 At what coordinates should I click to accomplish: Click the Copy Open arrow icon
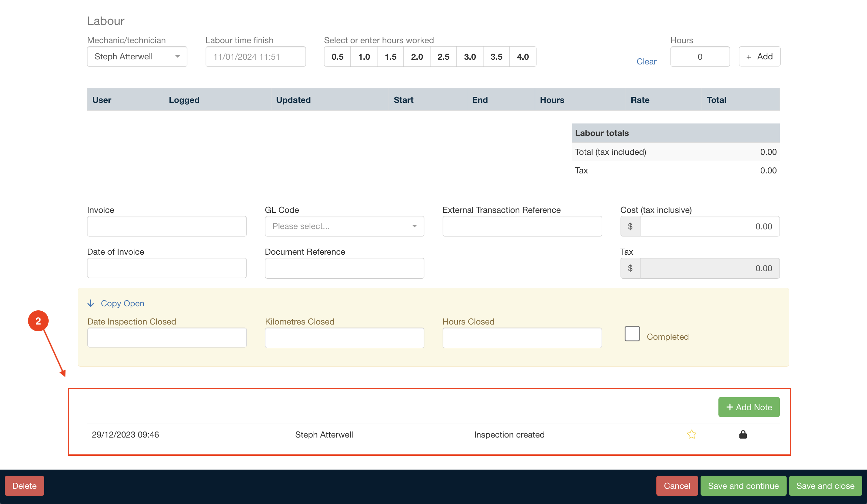point(91,303)
